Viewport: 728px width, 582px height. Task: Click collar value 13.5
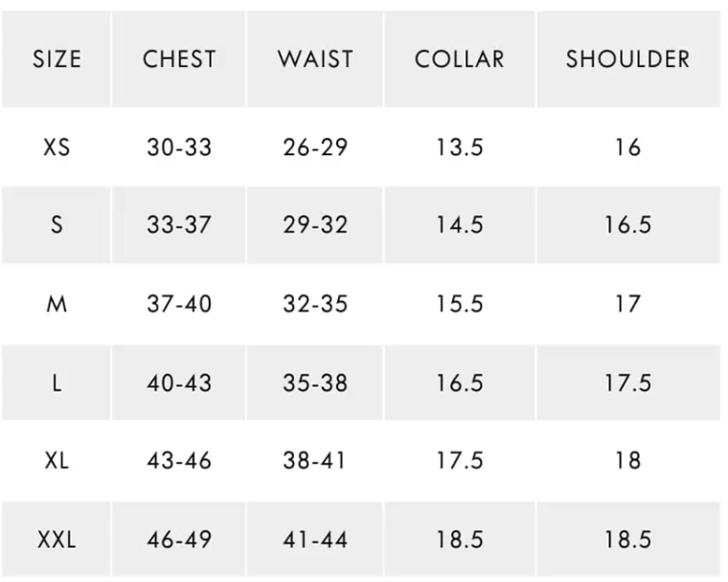pyautogui.click(x=459, y=147)
